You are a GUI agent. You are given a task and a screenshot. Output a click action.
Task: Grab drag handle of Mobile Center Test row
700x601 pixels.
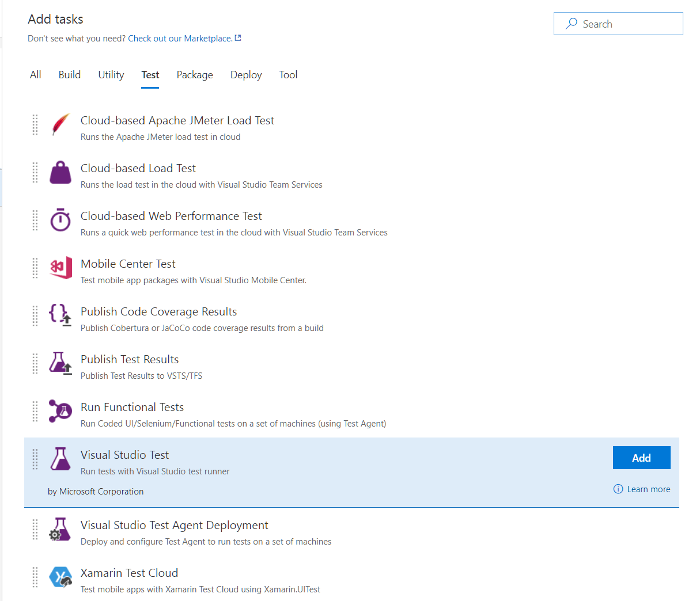[x=35, y=268]
